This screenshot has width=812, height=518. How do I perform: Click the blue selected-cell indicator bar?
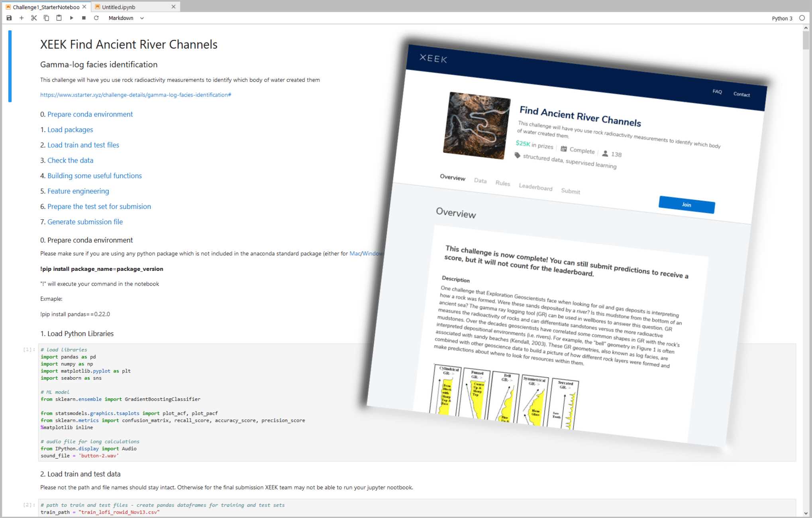(10, 66)
